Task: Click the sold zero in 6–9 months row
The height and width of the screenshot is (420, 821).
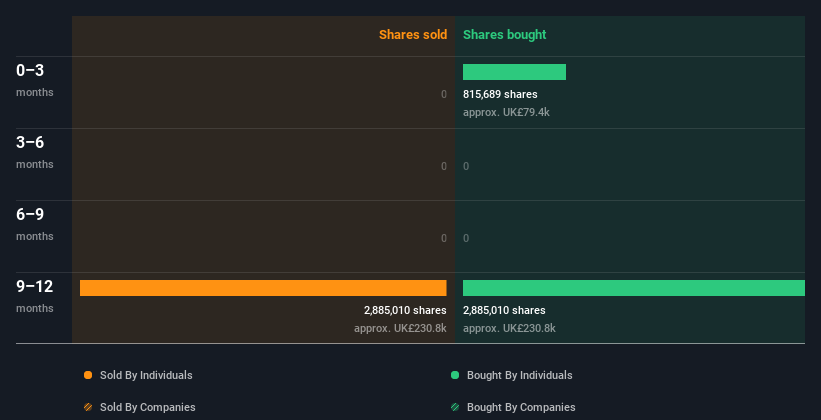Action: coord(444,239)
